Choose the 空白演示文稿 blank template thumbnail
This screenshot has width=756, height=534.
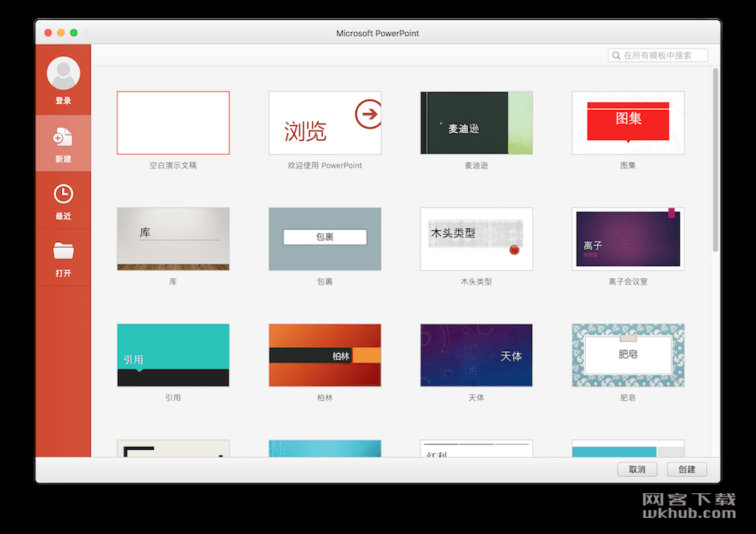click(x=173, y=123)
